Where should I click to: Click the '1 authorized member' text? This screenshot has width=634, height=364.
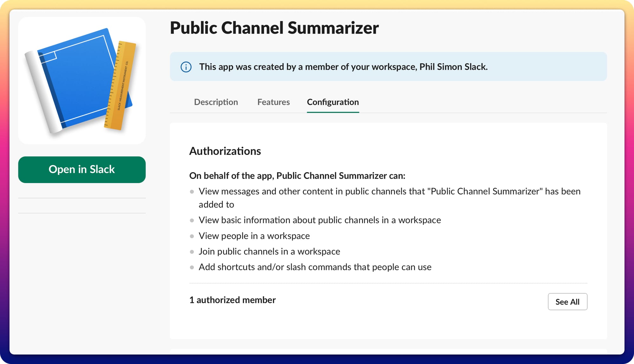click(232, 300)
